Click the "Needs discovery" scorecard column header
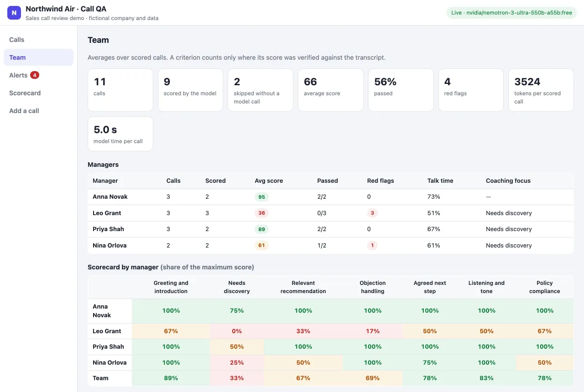The height and width of the screenshot is (392, 584). [237, 287]
